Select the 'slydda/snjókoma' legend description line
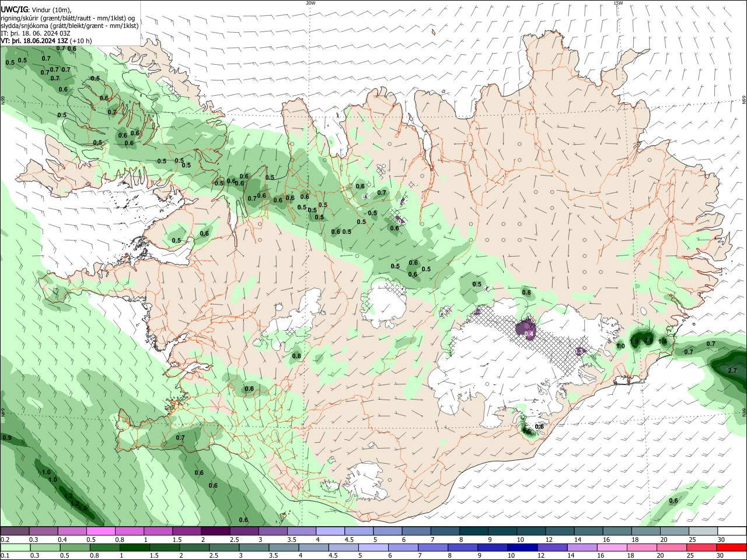 (69, 26)
